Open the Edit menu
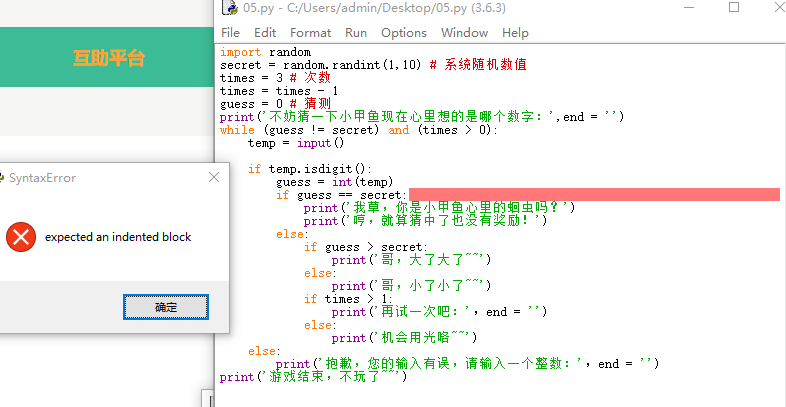Viewport: 786px width, 407px height. click(x=263, y=32)
